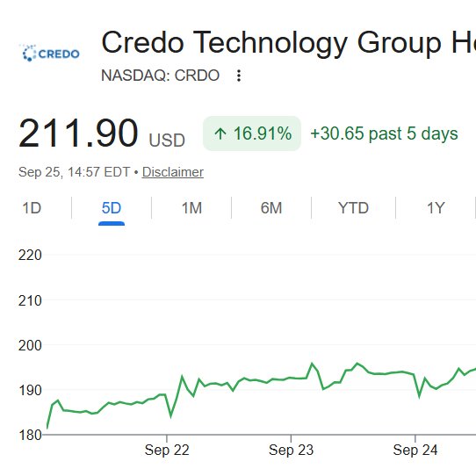This screenshot has height=476, width=476.
Task: Click the 211.90 current price
Action: [78, 133]
